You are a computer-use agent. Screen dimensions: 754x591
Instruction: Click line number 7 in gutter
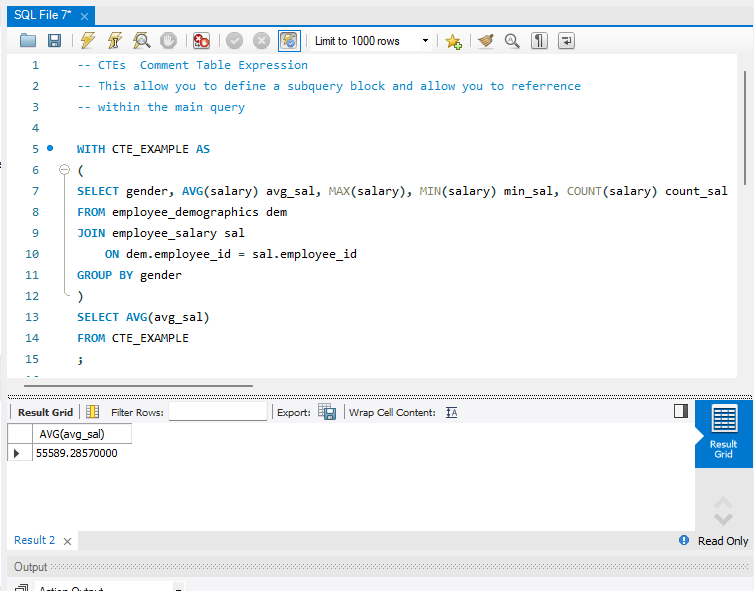(x=35, y=191)
